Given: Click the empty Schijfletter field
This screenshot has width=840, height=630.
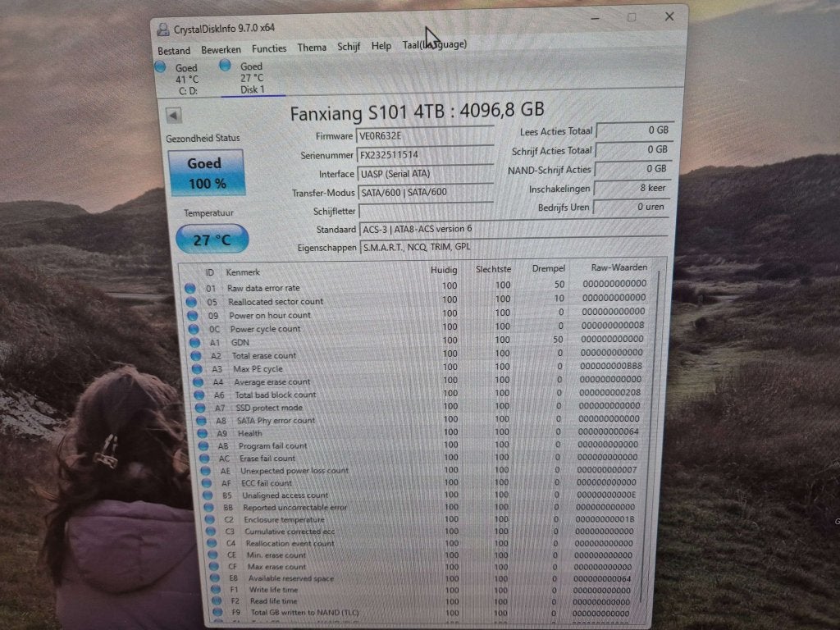Looking at the screenshot, I should pos(426,211).
